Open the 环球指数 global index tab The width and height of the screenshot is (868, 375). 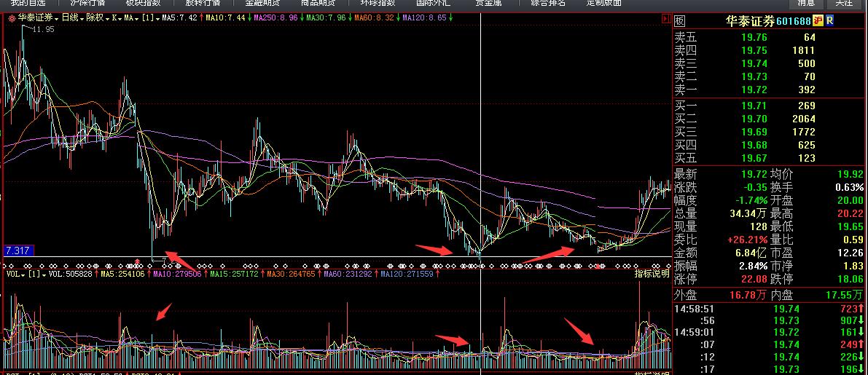click(x=378, y=3)
